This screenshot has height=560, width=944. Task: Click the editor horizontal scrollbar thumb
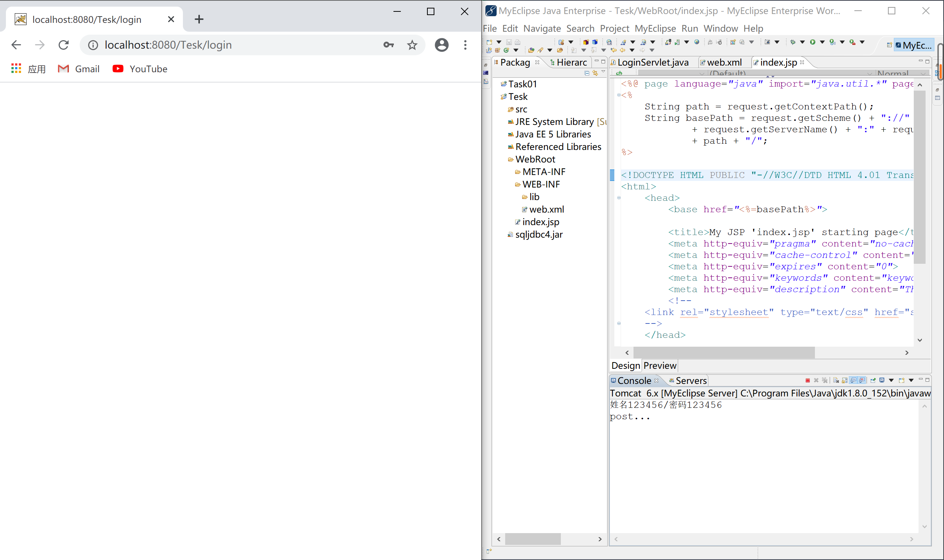723,353
